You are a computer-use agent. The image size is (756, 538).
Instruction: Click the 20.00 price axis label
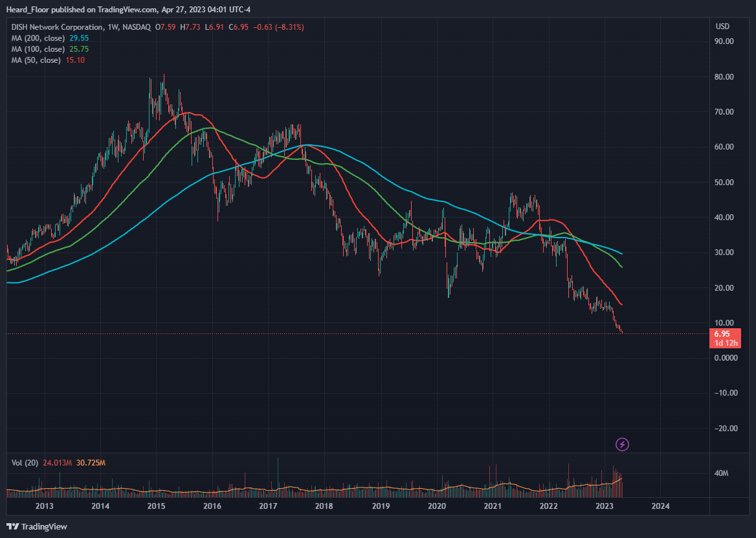(x=724, y=288)
